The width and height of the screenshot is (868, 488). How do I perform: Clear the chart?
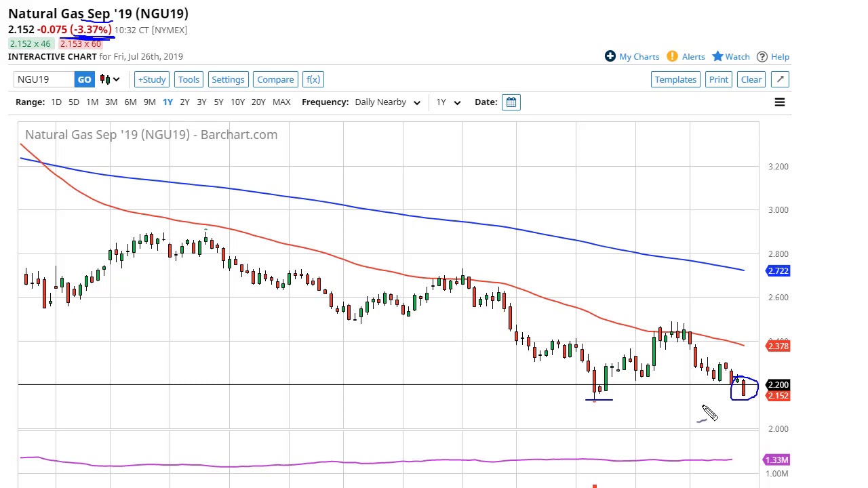pyautogui.click(x=751, y=79)
